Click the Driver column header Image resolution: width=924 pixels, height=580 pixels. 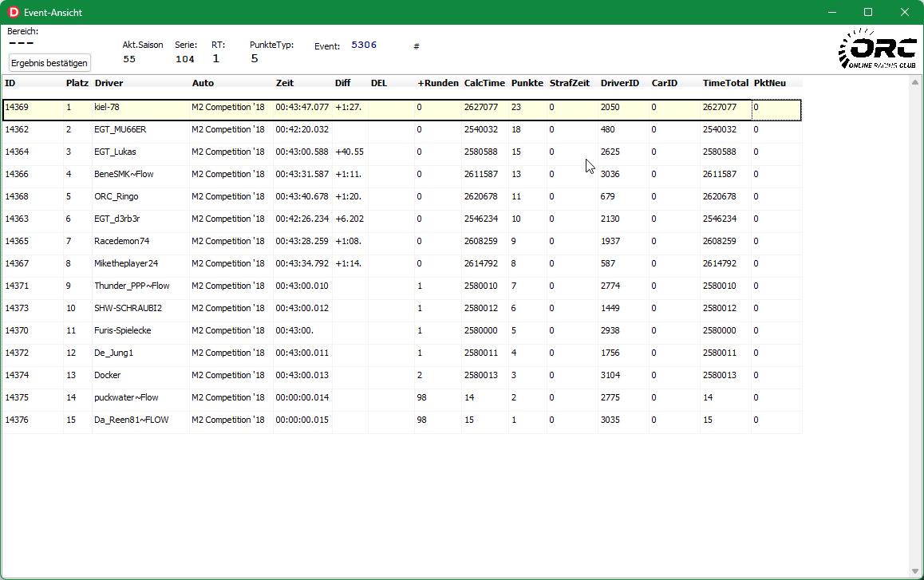point(109,83)
